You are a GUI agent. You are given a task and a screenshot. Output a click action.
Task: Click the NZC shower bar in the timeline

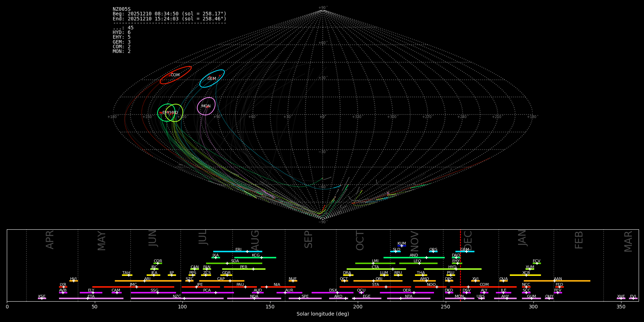coord(177,298)
